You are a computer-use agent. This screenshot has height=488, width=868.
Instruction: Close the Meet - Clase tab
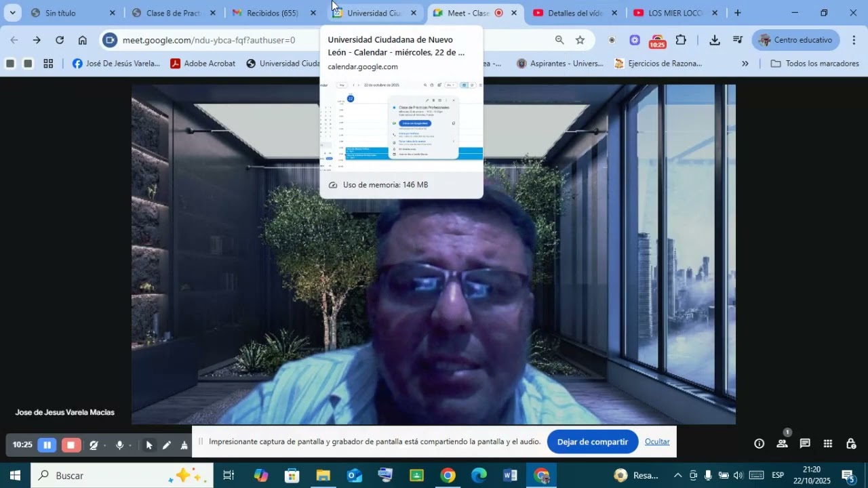[514, 13]
